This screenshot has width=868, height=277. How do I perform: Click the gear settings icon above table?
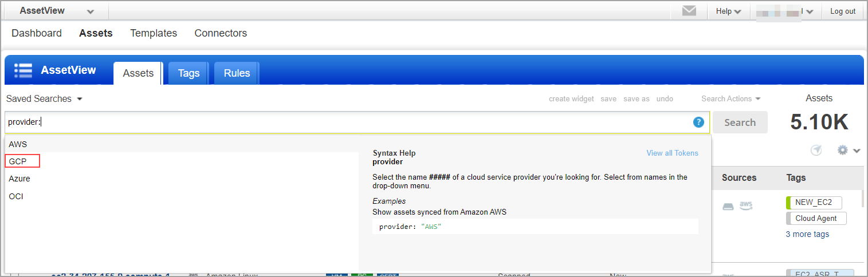click(x=842, y=150)
